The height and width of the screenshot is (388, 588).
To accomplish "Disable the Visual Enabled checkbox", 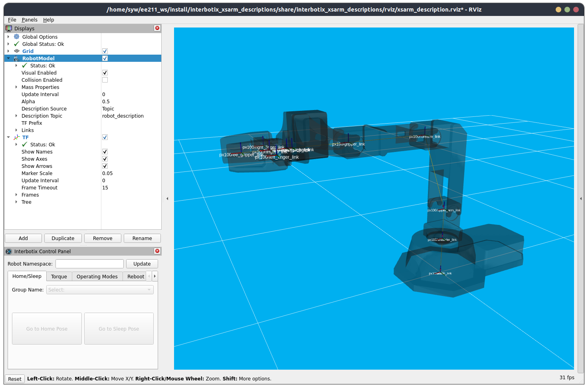I will (105, 73).
